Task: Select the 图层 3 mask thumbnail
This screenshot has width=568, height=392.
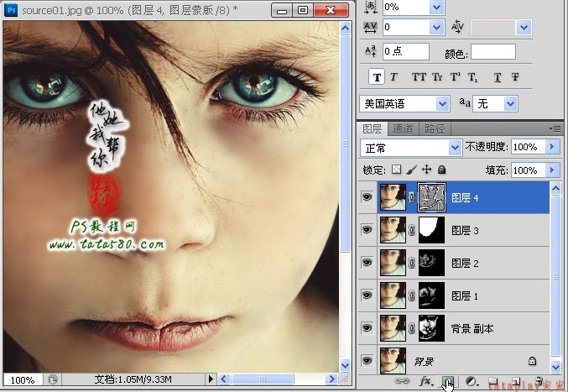Action: [x=431, y=230]
